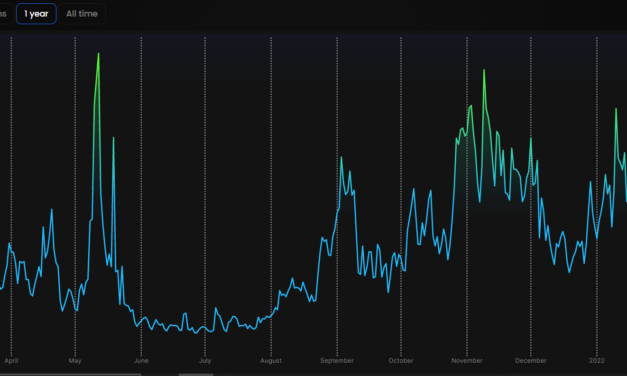Click the October axis label
The width and height of the screenshot is (627, 376).
click(x=401, y=360)
